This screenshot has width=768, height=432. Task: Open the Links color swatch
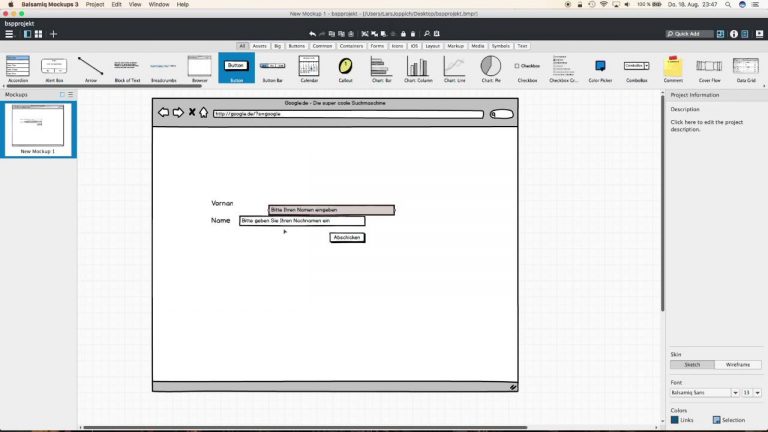(x=674, y=420)
